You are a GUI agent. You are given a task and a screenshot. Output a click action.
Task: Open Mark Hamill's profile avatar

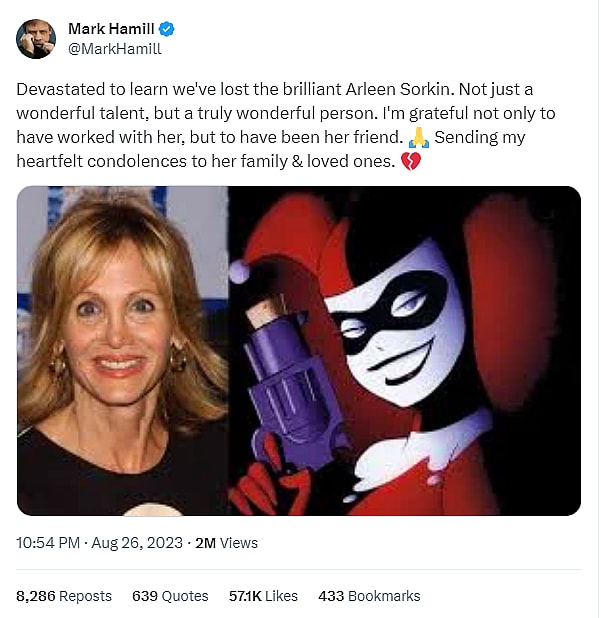[36, 39]
